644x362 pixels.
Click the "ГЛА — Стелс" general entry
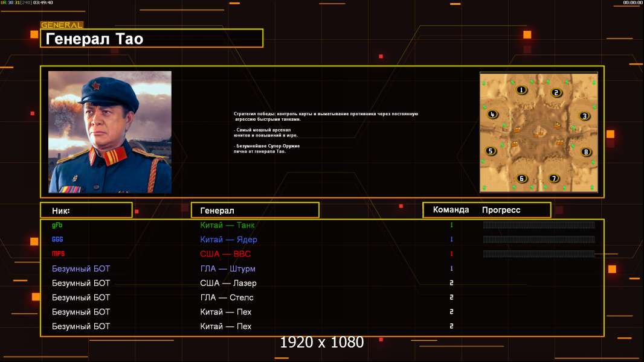point(227,297)
